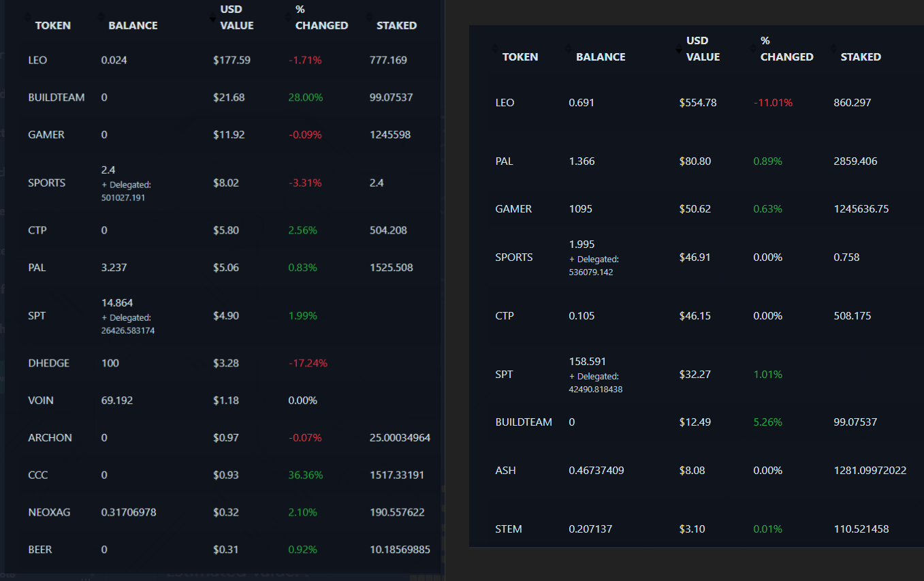
Task: Click the 0.31706978 NEOXAG balance
Action: [x=129, y=512]
